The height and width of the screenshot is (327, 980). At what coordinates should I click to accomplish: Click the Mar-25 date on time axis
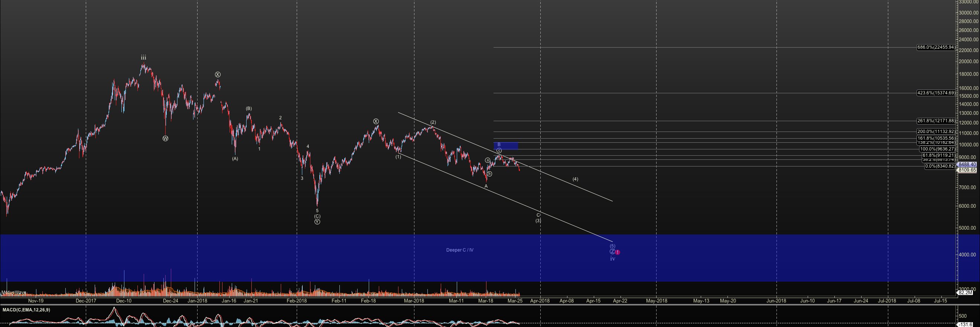(x=515, y=301)
